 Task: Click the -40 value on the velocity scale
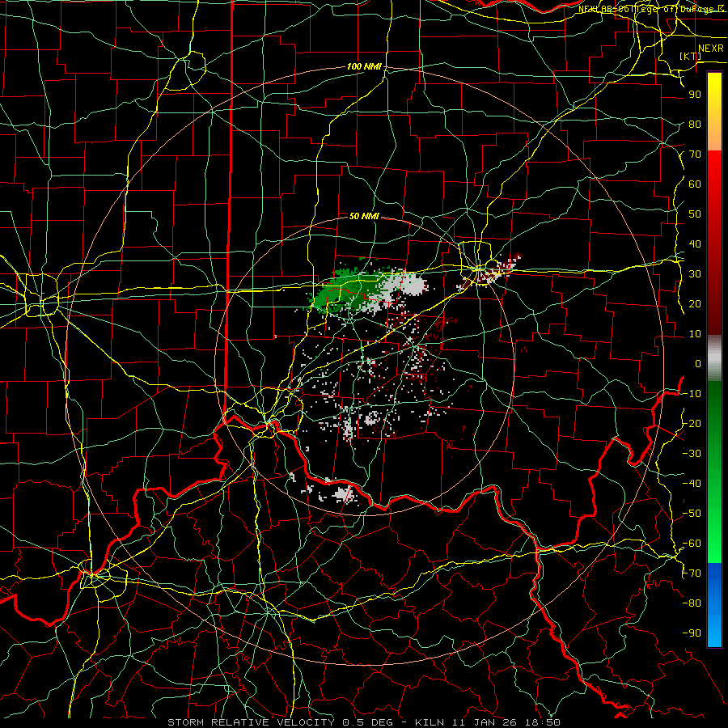click(692, 484)
